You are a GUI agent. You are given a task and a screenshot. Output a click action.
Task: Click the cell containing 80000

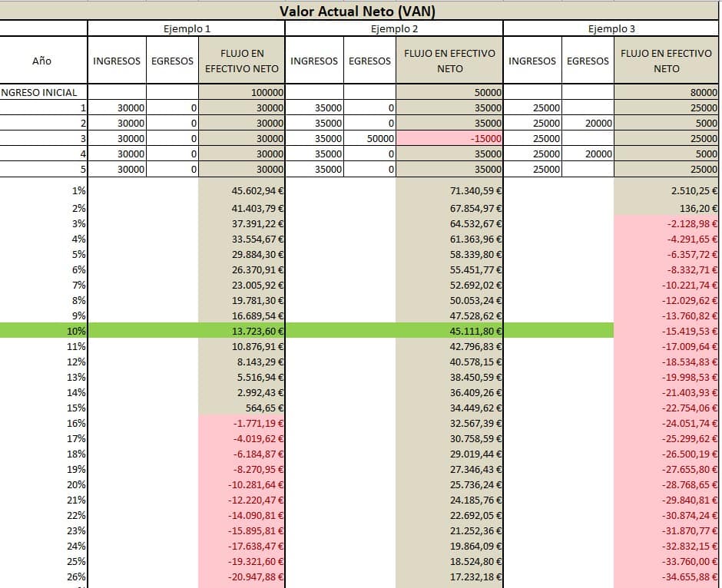pyautogui.click(x=666, y=92)
